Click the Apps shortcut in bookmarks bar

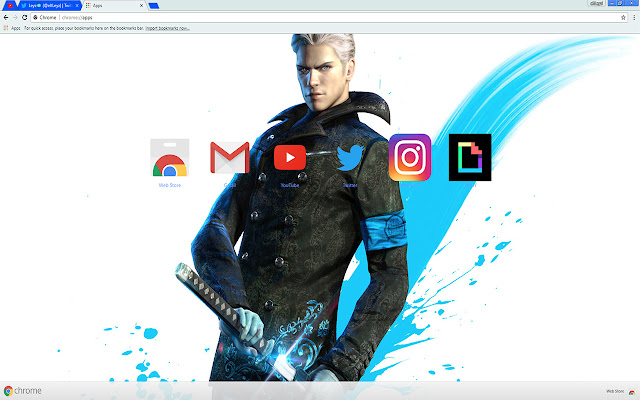click(12, 28)
